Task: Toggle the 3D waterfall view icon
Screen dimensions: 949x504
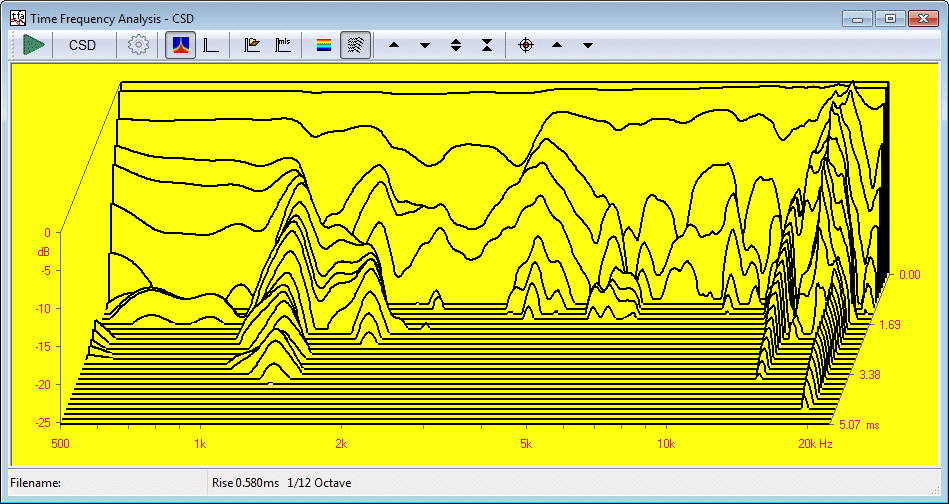Action: tap(180, 45)
